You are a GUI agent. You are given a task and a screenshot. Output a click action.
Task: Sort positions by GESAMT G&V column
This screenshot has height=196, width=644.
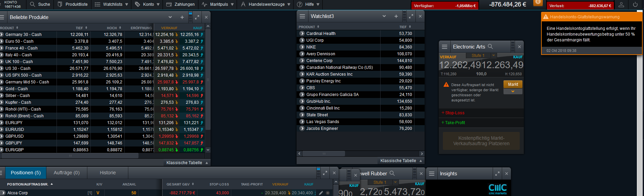coord(180,184)
